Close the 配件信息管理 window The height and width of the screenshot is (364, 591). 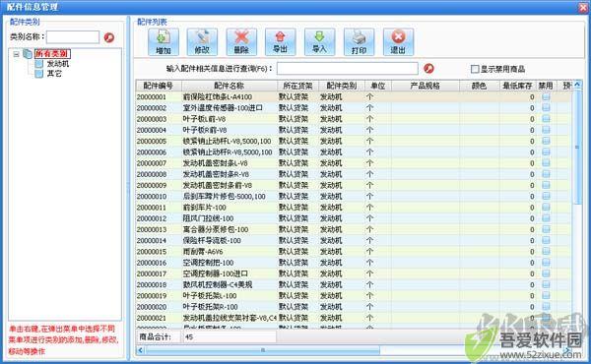point(583,8)
